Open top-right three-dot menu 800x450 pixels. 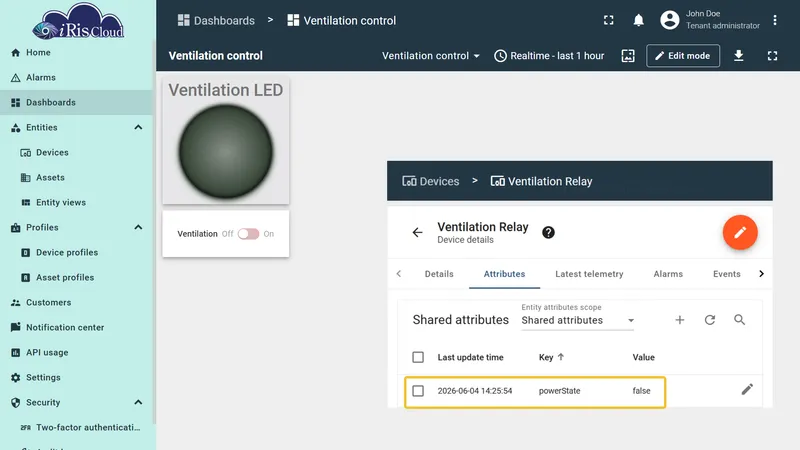pos(774,20)
